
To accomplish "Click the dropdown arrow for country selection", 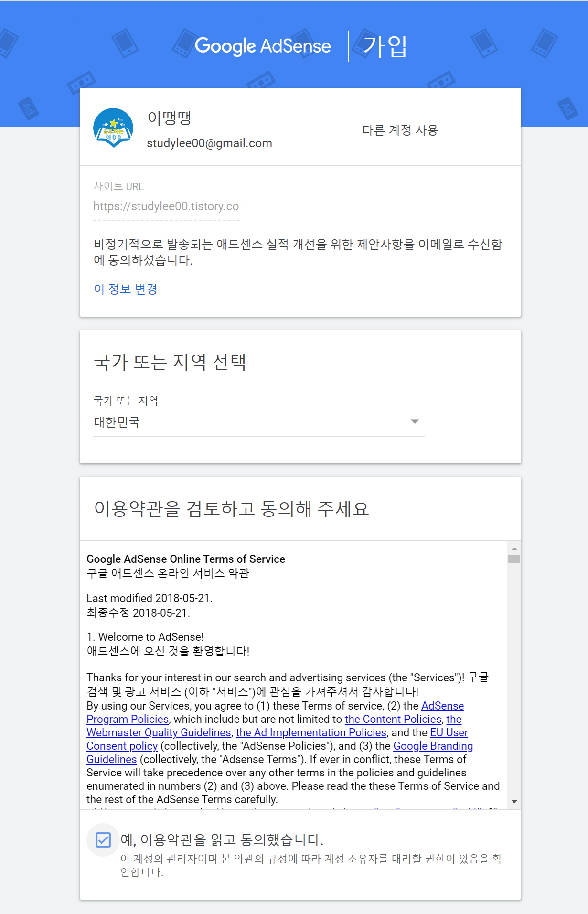I will coord(415,421).
